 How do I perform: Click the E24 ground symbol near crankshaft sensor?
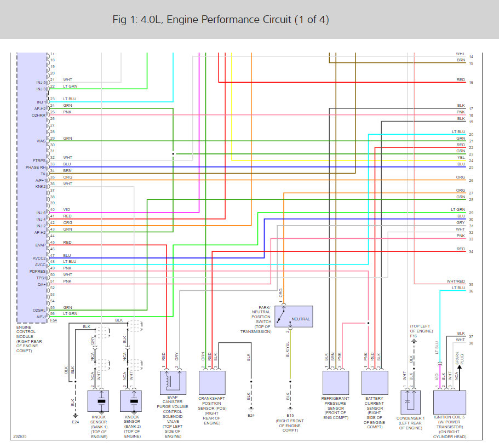click(x=251, y=409)
